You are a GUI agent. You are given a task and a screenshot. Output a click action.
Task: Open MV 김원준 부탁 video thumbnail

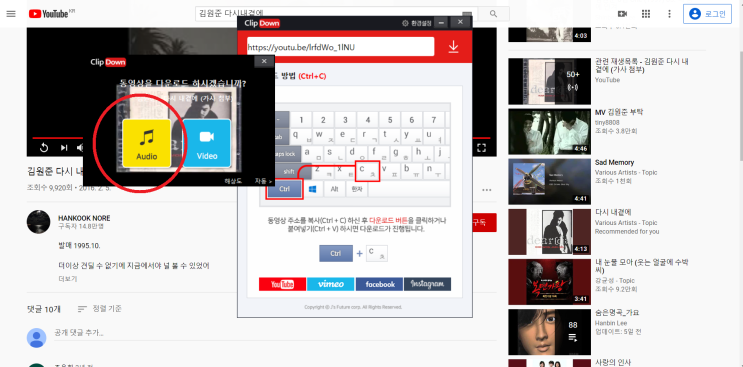(549, 132)
